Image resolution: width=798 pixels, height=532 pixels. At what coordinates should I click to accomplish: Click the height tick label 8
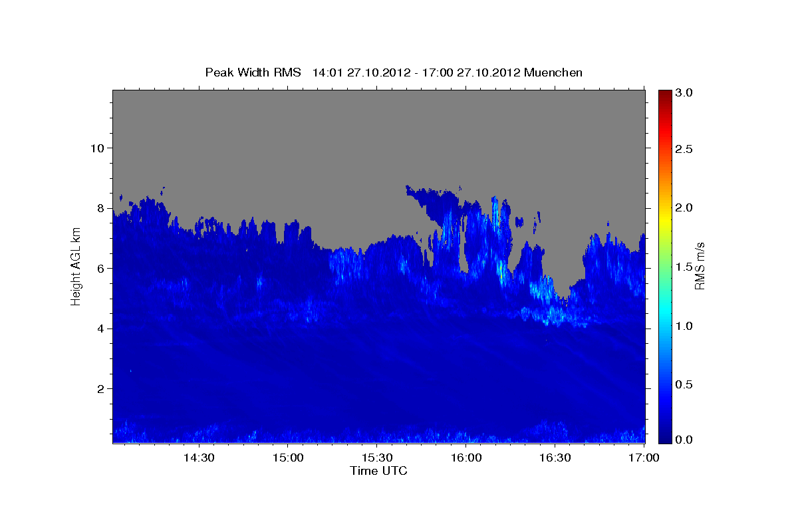(99, 208)
